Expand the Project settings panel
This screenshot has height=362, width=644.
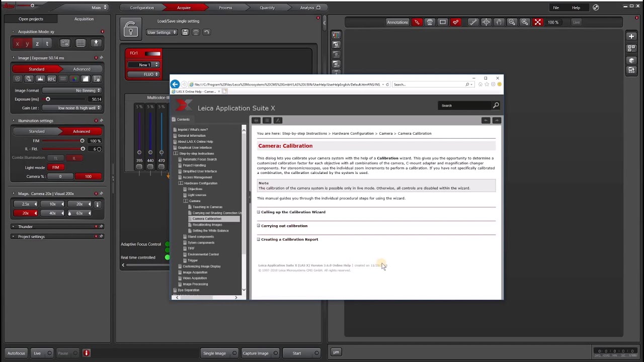click(14, 236)
